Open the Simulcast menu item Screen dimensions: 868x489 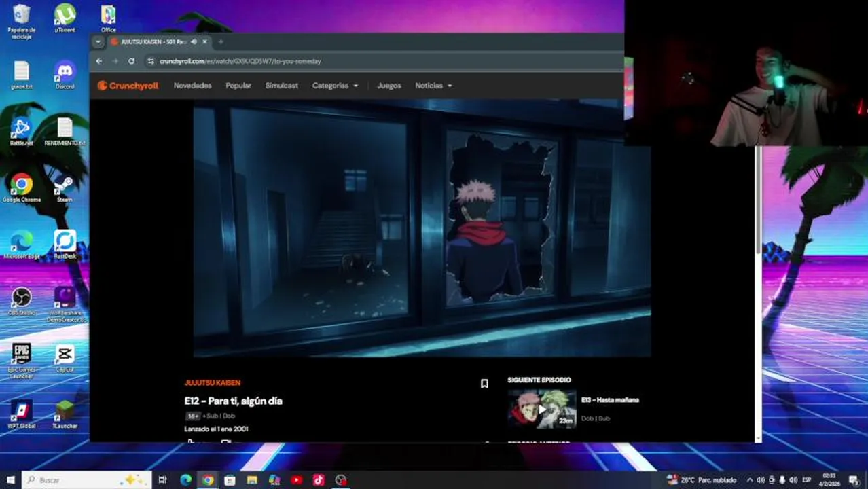(x=282, y=86)
